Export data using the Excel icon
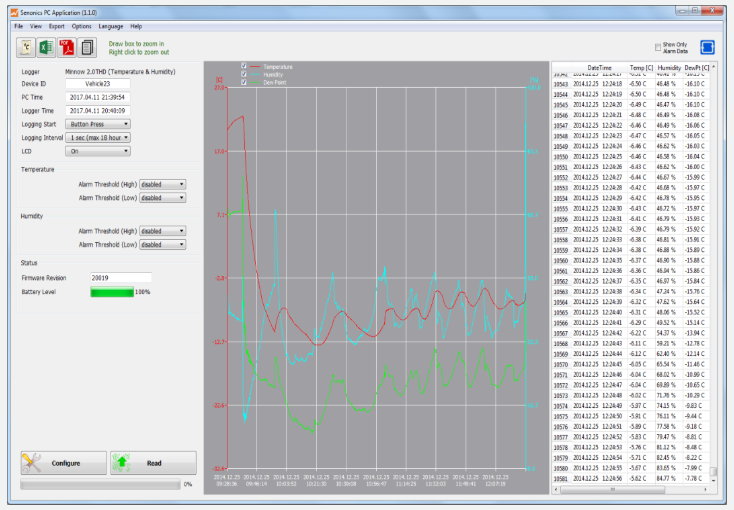Screen dimensions: 734x510 click(x=46, y=47)
